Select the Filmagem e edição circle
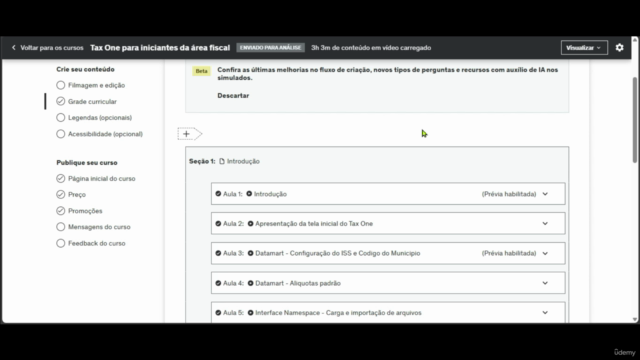The width and height of the screenshot is (640, 360). pyautogui.click(x=60, y=85)
